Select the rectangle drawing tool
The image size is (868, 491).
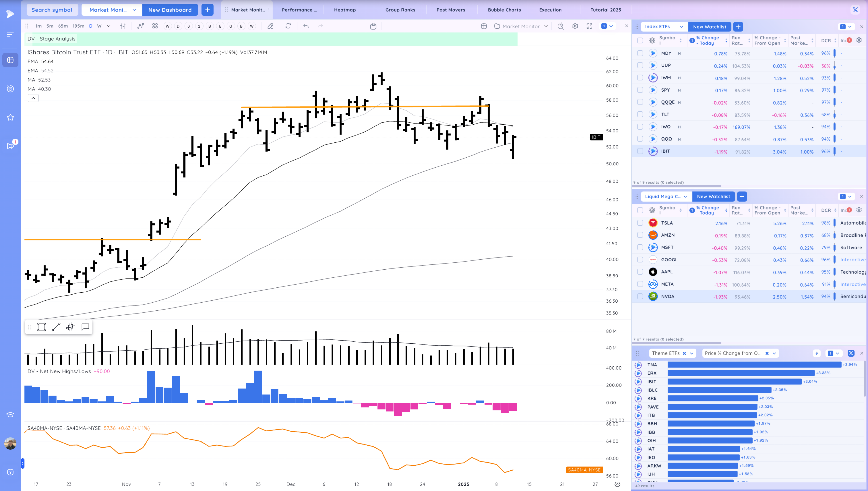41,327
